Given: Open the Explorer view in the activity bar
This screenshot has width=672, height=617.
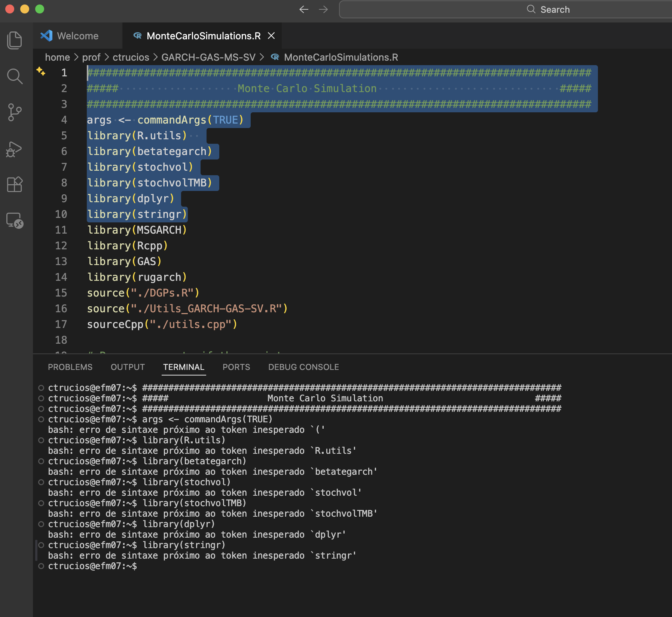Looking at the screenshot, I should 15,40.
